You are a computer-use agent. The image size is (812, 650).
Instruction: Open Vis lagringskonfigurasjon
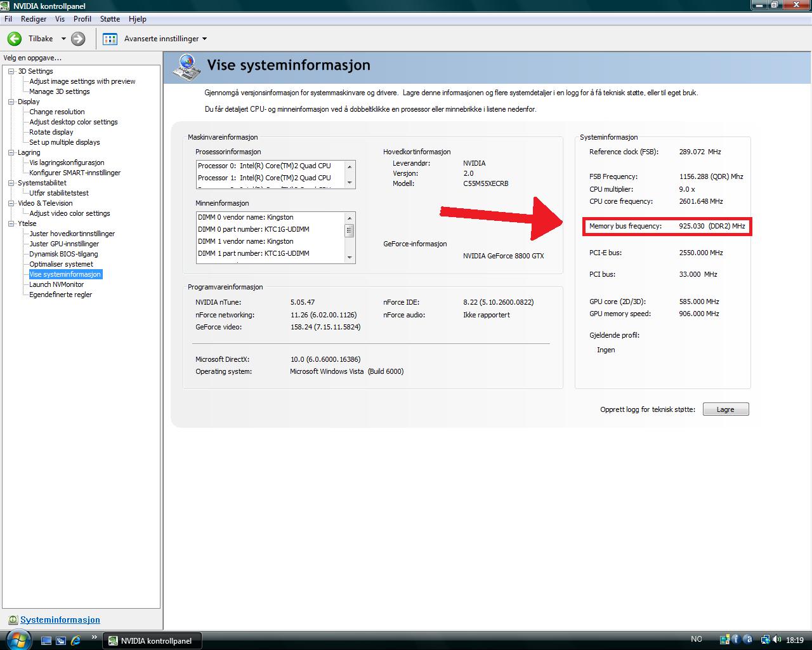[x=67, y=162]
